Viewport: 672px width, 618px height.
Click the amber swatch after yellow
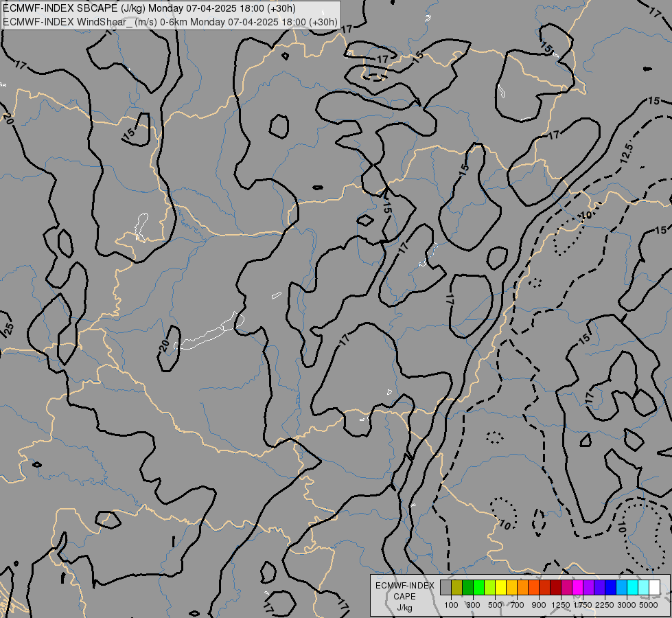pyautogui.click(x=511, y=588)
